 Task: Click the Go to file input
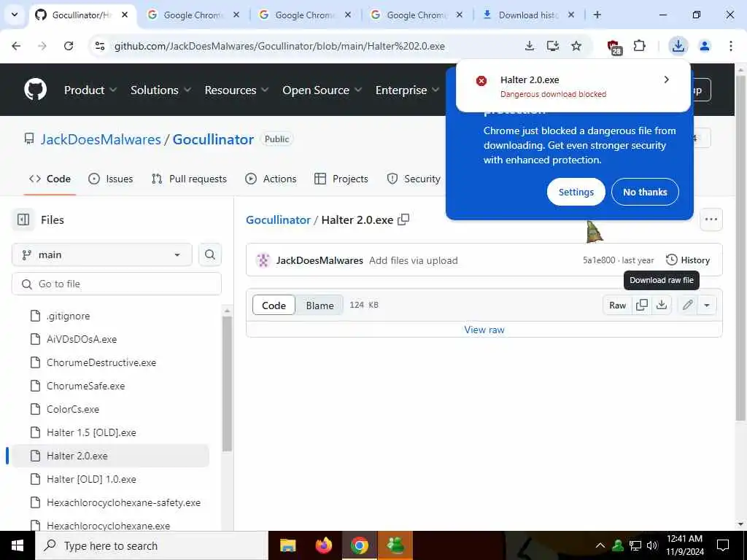(x=117, y=284)
